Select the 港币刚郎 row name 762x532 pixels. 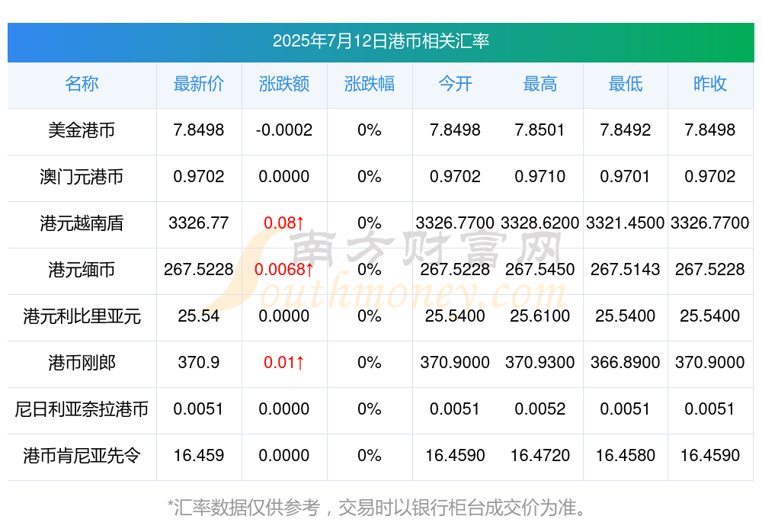pos(82,363)
